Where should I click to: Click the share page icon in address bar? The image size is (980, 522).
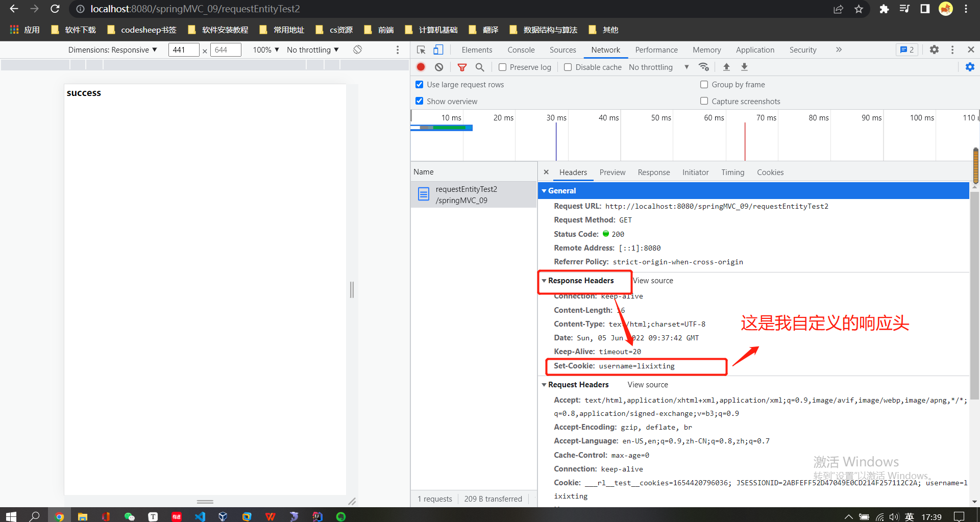point(838,9)
